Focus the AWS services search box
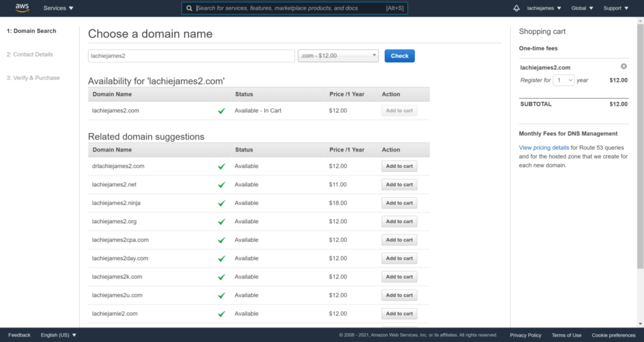Viewport: 644px width, 342px height. point(295,8)
